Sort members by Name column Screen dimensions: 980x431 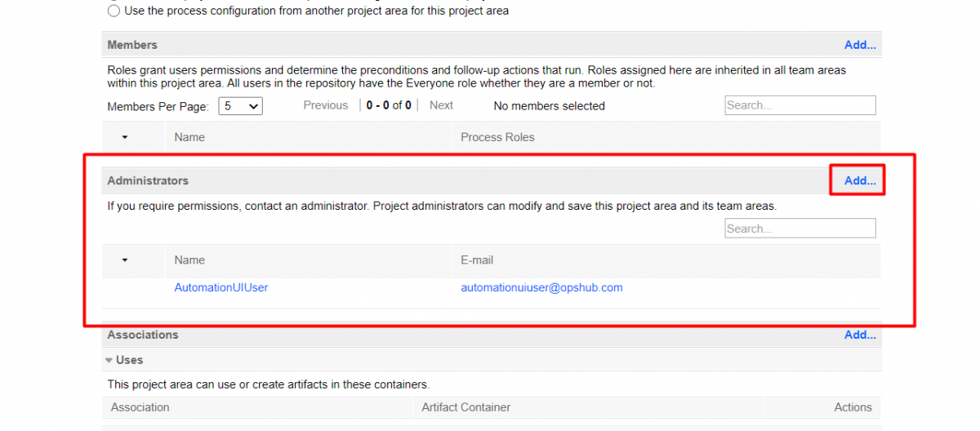189,137
